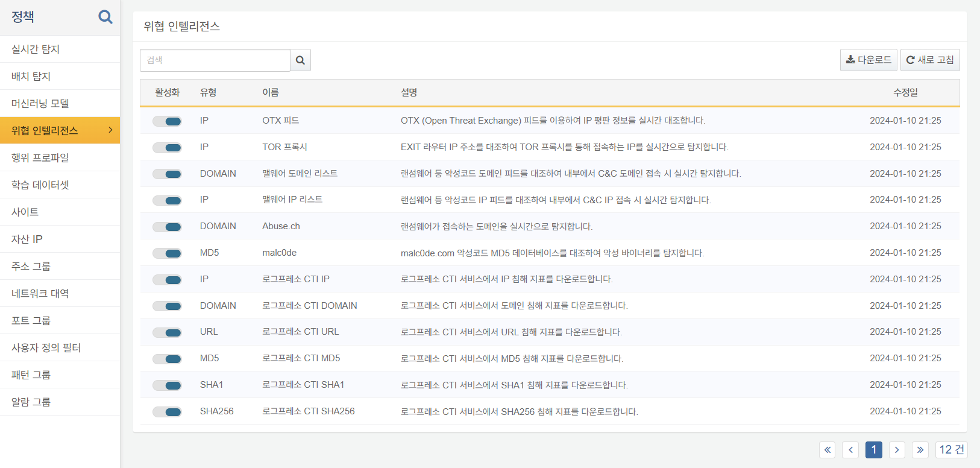Viewport: 980px width, 468px height.
Task: Select 위협 인텔리전스 menu item
Action: click(60, 130)
